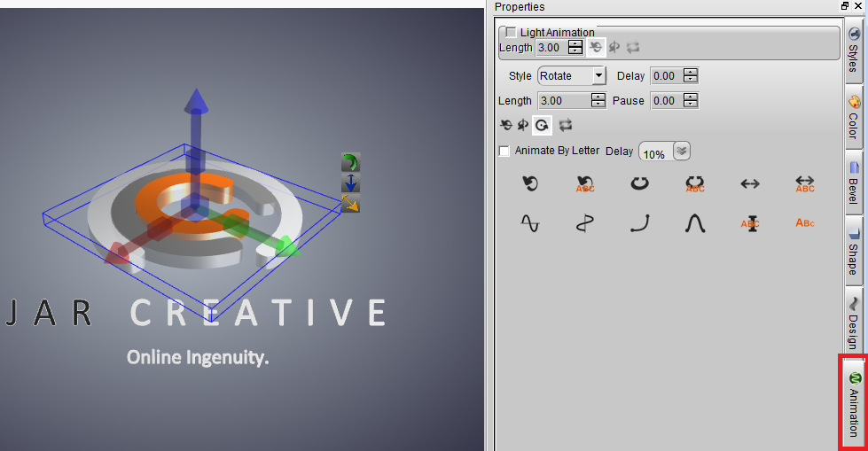The width and height of the screenshot is (868, 451).
Task: Apply the twisted wave animation preset
Action: point(584,223)
